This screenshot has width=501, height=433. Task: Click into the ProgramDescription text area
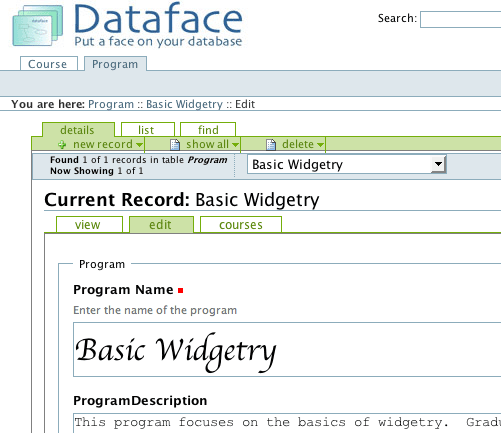pyautogui.click(x=287, y=423)
